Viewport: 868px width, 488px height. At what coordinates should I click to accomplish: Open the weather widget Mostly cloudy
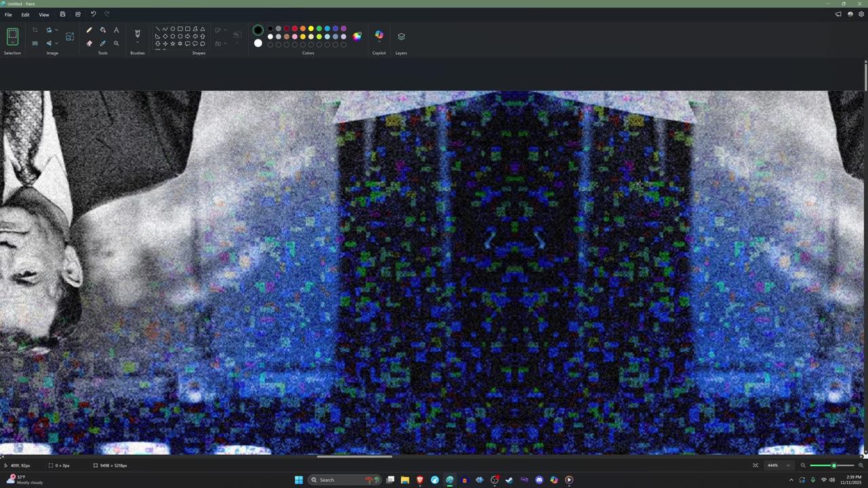[24, 480]
